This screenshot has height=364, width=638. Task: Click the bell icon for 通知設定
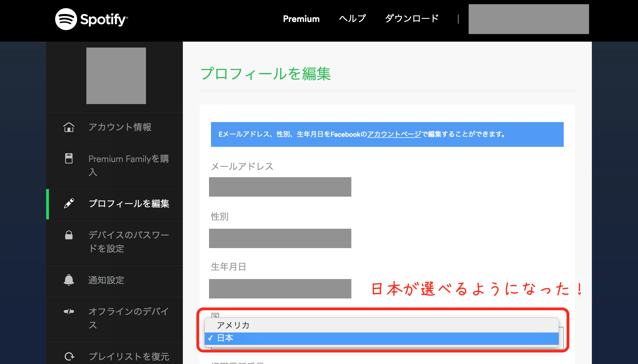(69, 280)
